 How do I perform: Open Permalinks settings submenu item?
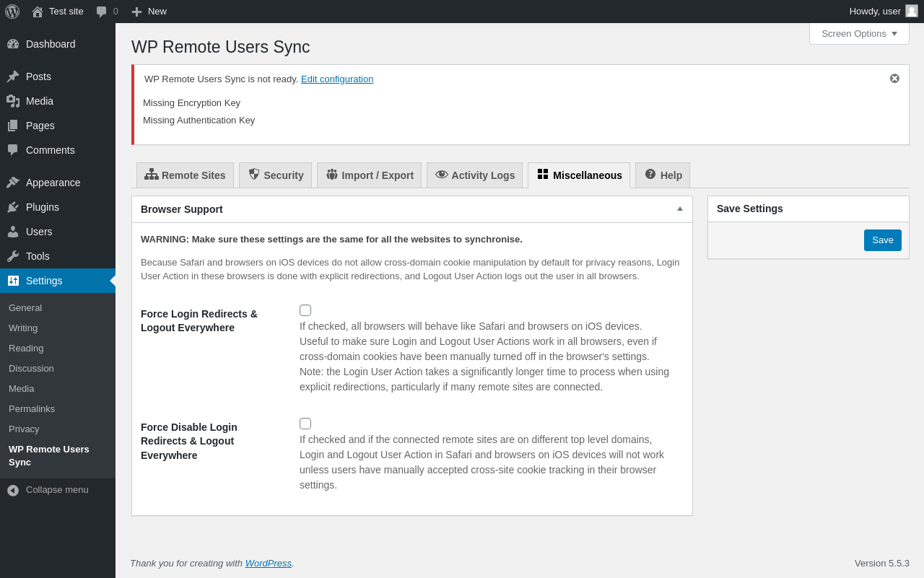(x=32, y=409)
